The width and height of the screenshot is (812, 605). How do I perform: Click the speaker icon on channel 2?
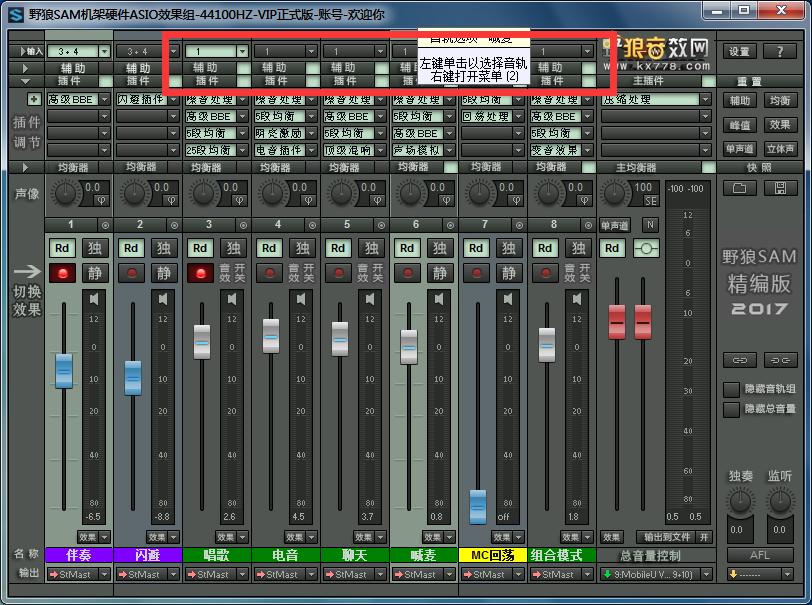(165, 299)
